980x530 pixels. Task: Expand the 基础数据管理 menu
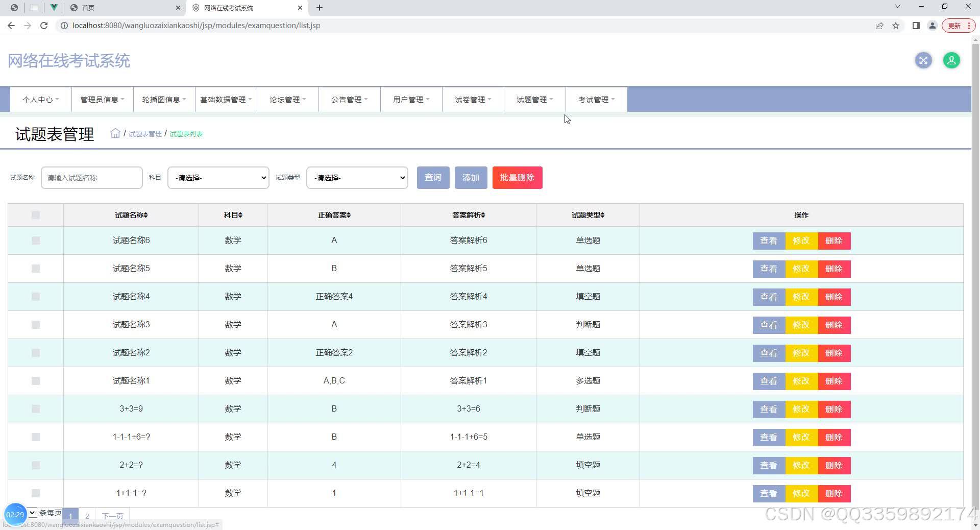coord(226,100)
